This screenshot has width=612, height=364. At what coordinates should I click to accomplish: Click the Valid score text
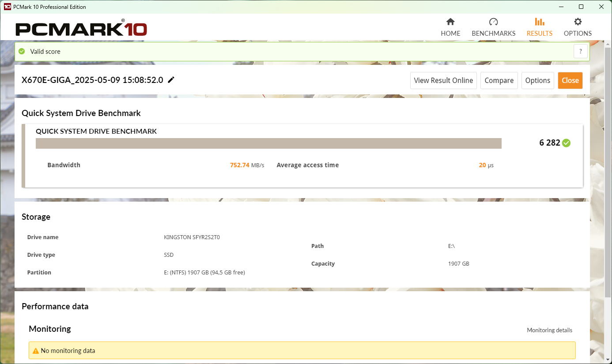(45, 52)
